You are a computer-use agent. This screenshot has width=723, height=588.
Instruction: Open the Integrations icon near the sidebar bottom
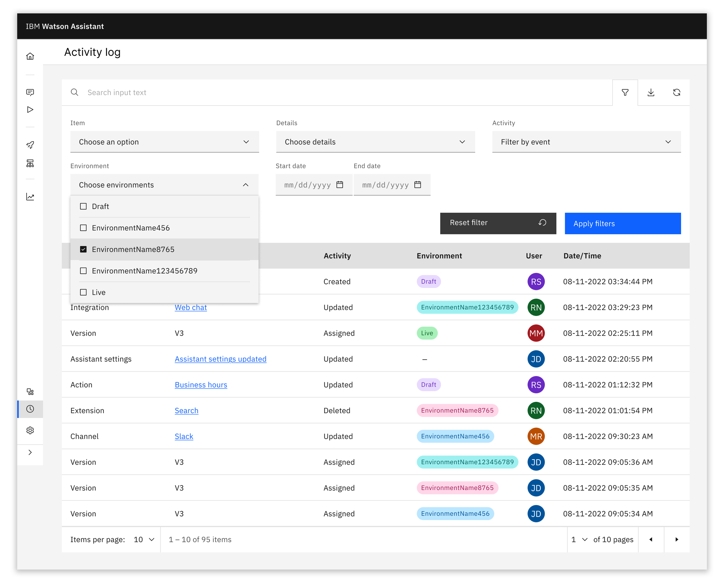click(30, 391)
